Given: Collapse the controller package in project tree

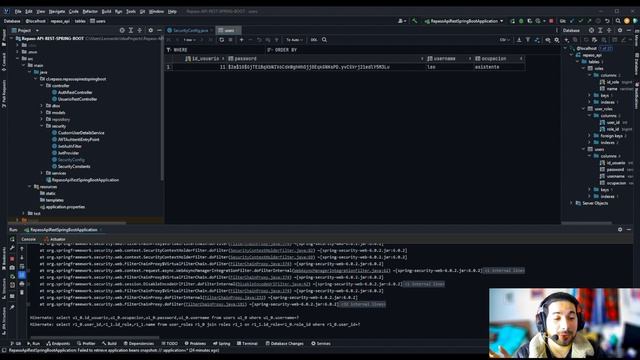Looking at the screenshot, I should point(42,85).
